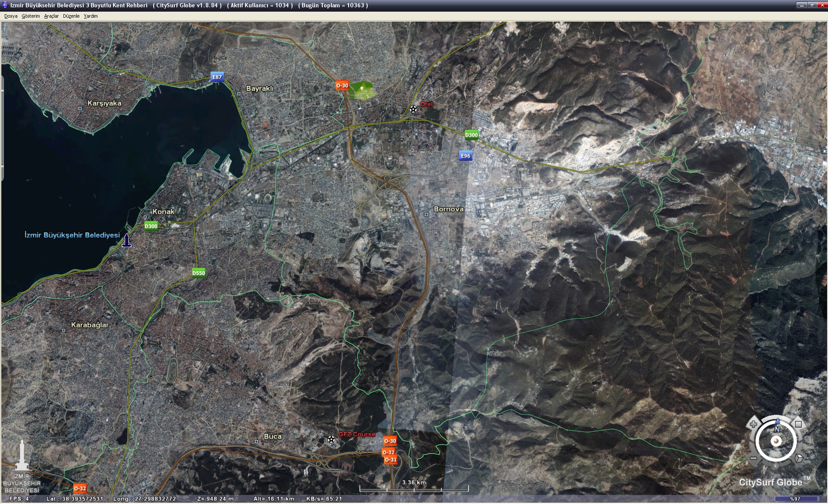Click the red GFZ Course label
828x504 pixels.
tap(357, 434)
